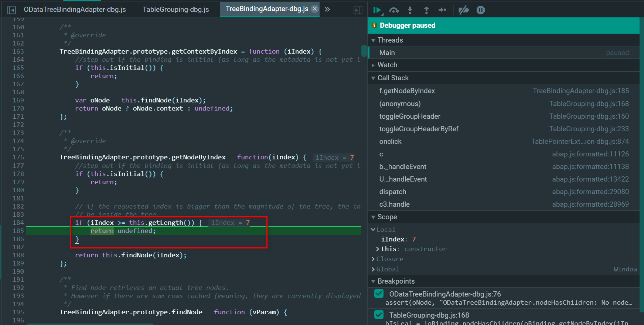
Task: Click line number 176 gutter
Action: tap(18, 157)
